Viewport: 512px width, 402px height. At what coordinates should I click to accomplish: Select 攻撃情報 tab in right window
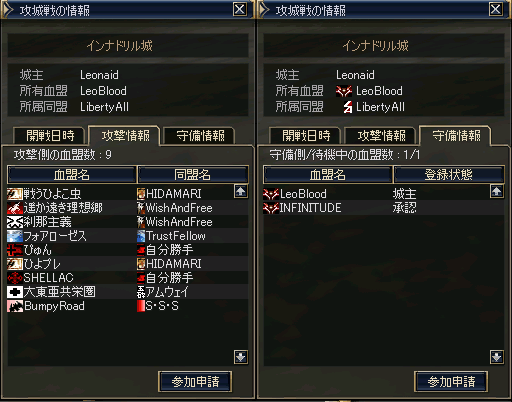pyautogui.click(x=381, y=136)
